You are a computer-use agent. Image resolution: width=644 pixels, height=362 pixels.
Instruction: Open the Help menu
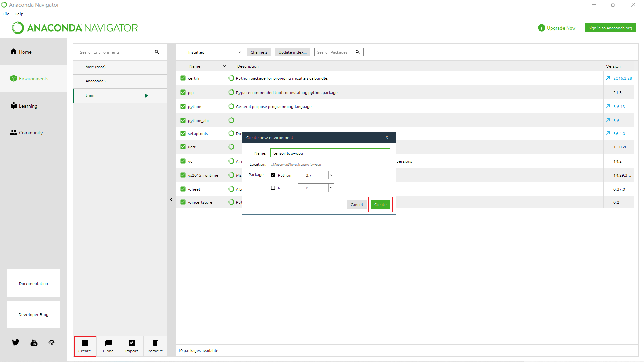coord(19,14)
